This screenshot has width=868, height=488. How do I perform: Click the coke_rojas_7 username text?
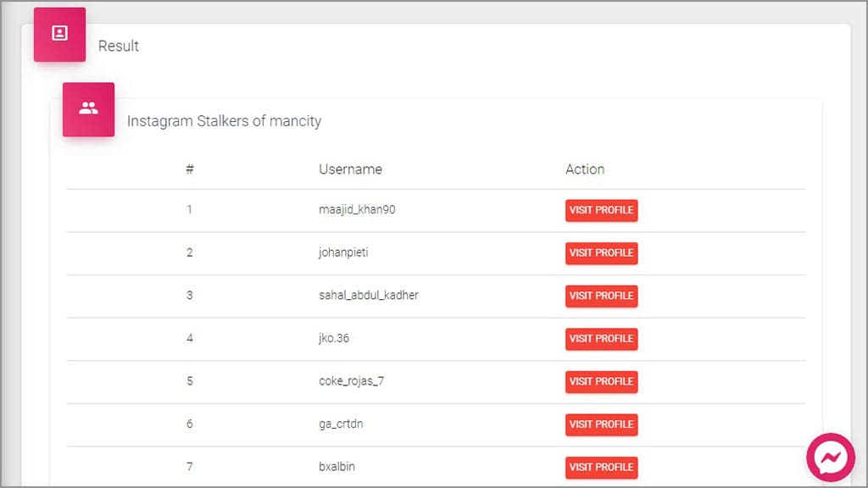351,381
